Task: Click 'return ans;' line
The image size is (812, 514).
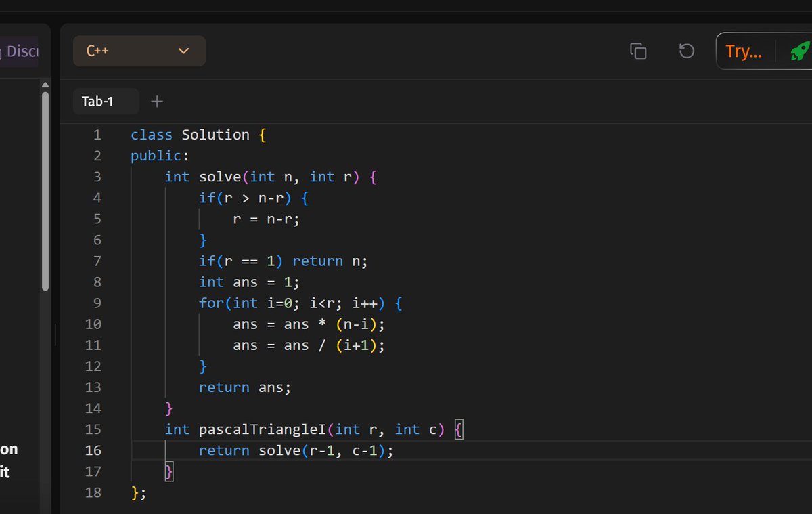Action: tap(245, 387)
